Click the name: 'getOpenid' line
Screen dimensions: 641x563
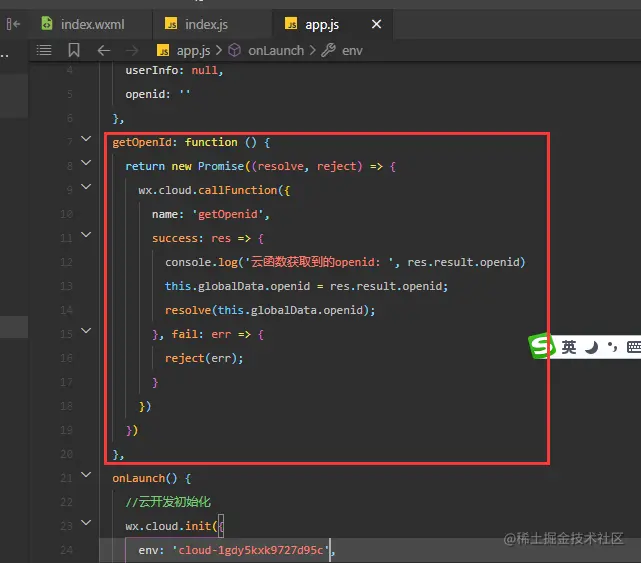[211, 214]
